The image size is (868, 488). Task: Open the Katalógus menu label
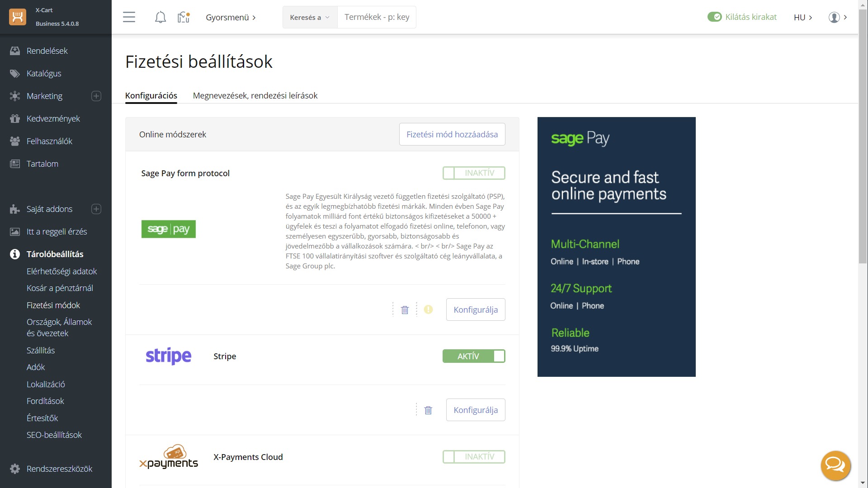pos(44,73)
